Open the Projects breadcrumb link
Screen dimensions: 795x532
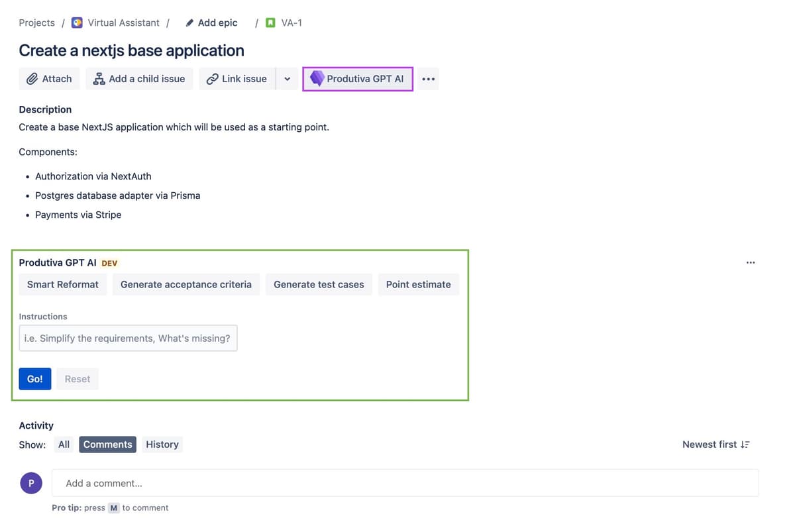tap(37, 23)
